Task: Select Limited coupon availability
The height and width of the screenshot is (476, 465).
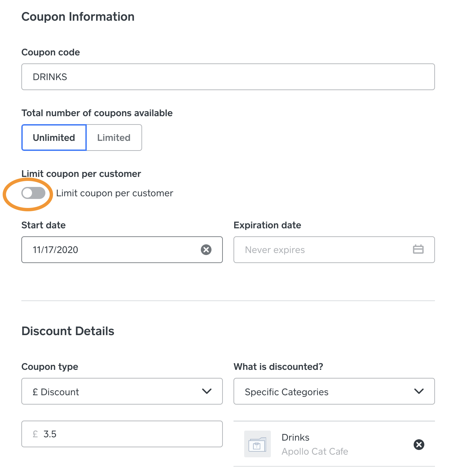Action: tap(114, 138)
